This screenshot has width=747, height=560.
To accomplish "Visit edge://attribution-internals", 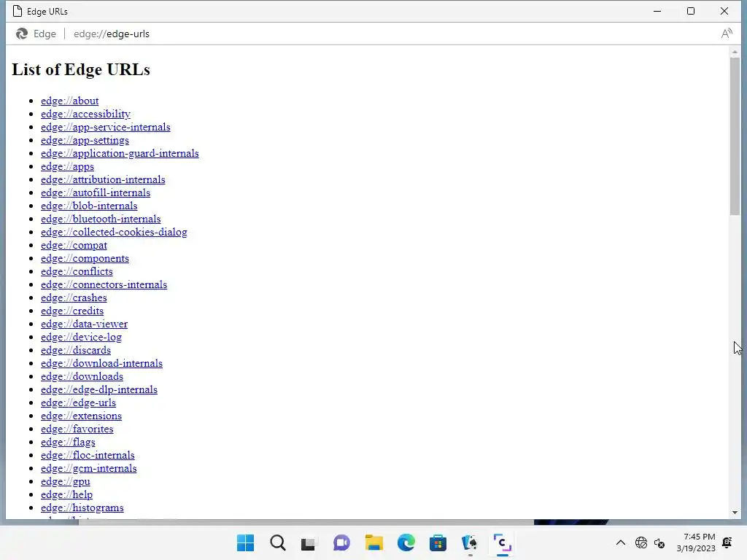I will click(103, 179).
